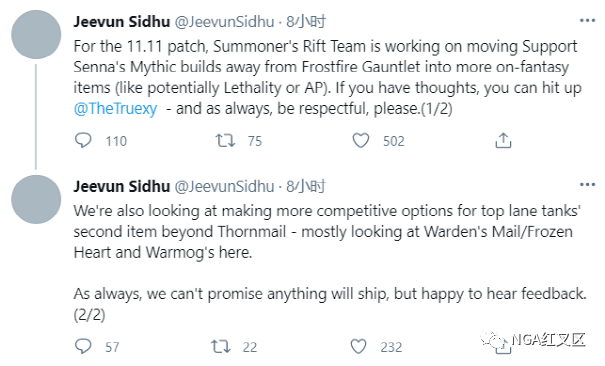View the 110 replies count on first tweet
Image resolution: width=605 pixels, height=366 pixels.
click(x=116, y=141)
